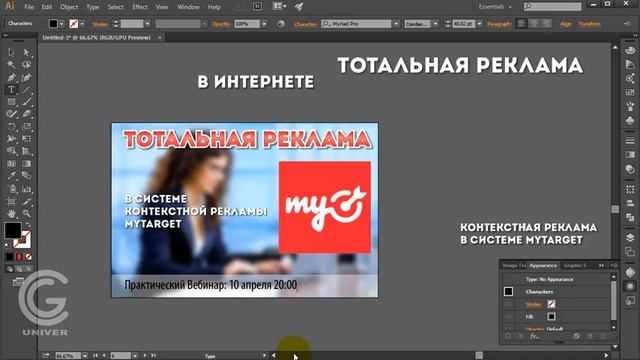Select the Artboard tool
Image resolution: width=640 pixels, height=360 pixels.
pos(11,201)
